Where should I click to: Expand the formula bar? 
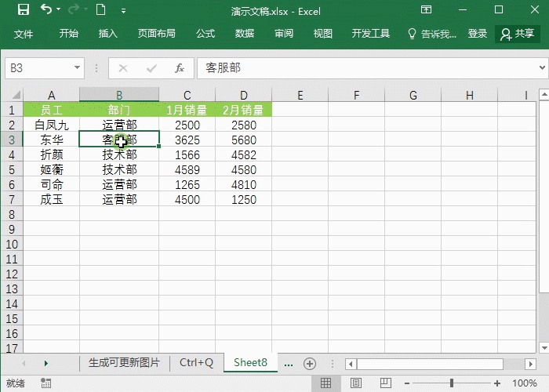542,68
